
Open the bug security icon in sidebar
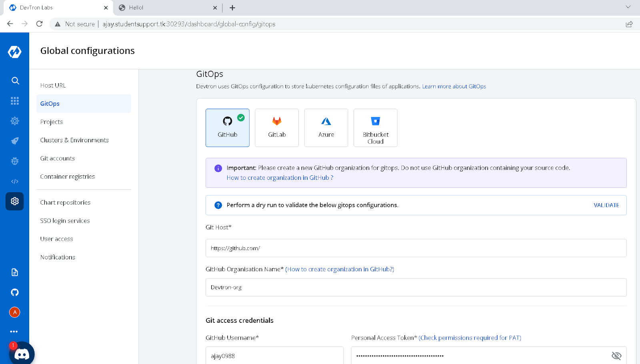(15, 161)
